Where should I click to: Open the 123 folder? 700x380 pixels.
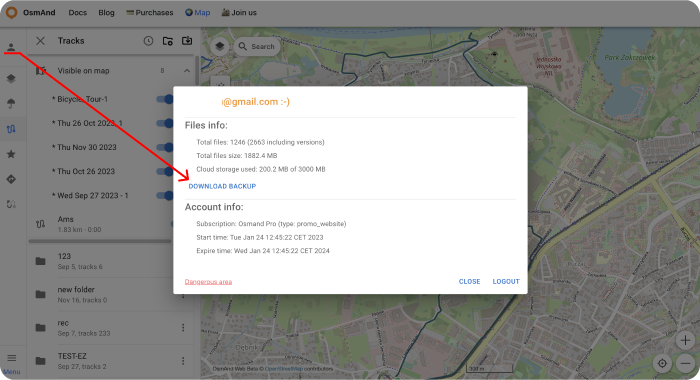click(x=101, y=261)
